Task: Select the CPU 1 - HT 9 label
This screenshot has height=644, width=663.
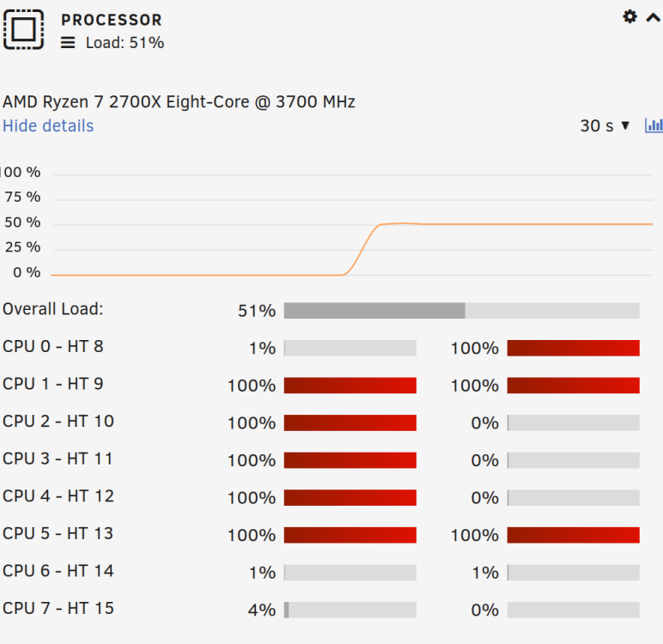Action: [53, 384]
